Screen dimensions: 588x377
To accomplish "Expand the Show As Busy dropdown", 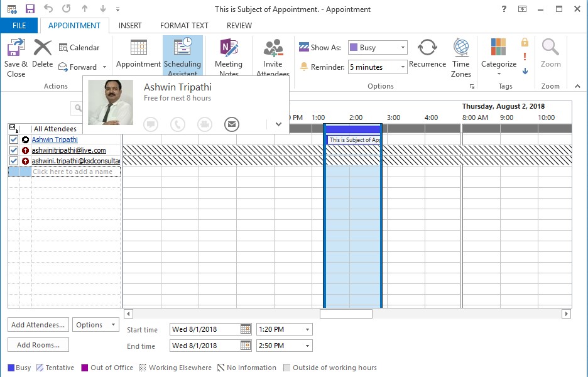I will pyautogui.click(x=402, y=48).
